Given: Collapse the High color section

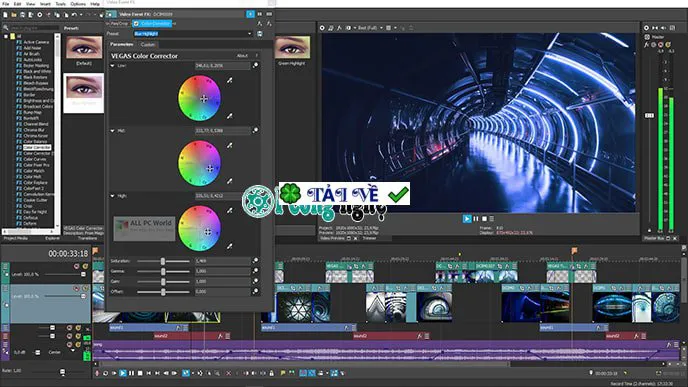Looking at the screenshot, I should (x=112, y=196).
